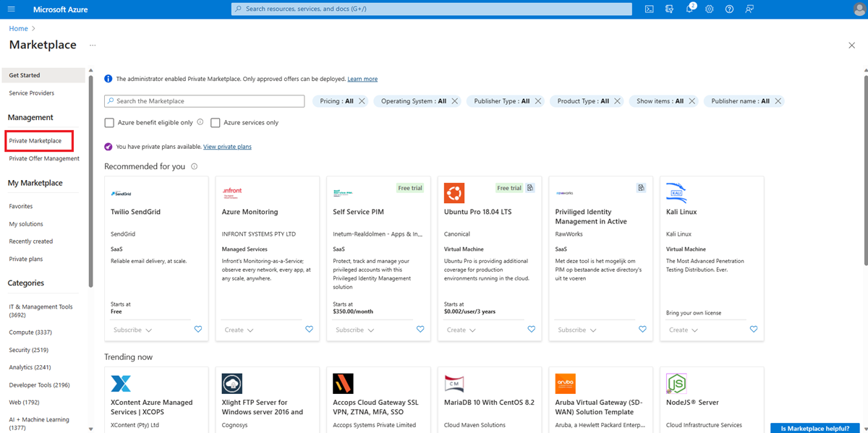Click the View private plans link

click(x=227, y=147)
